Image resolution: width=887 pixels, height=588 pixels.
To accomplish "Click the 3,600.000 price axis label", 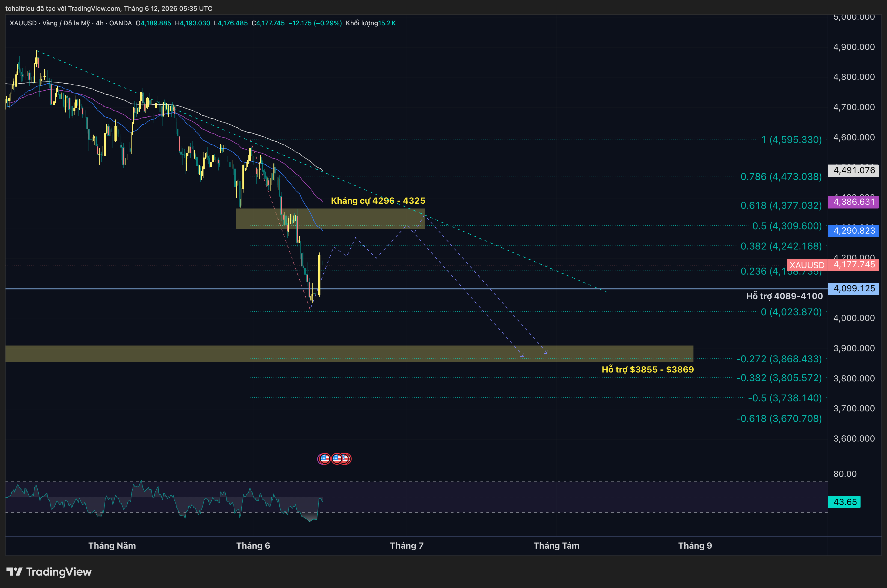I will click(x=854, y=438).
